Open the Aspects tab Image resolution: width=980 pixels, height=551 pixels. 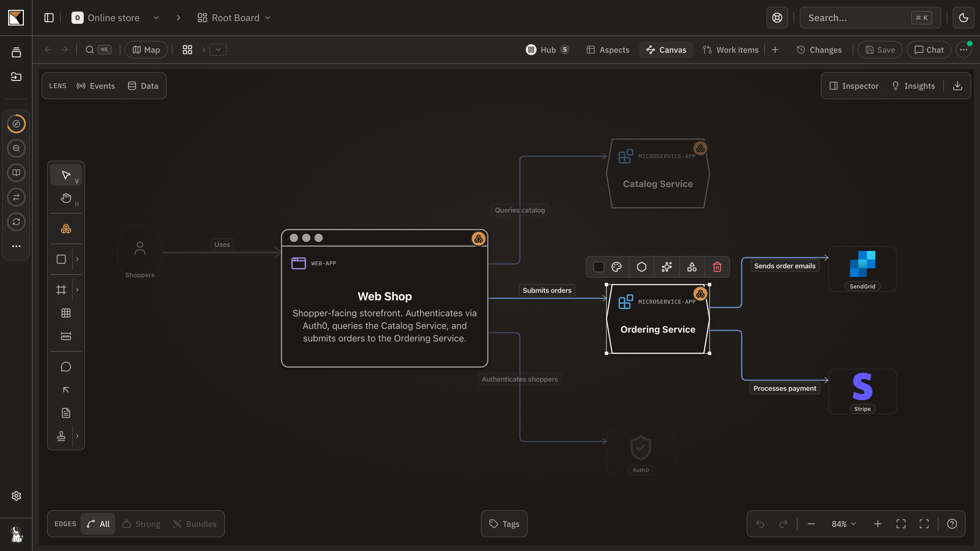pyautogui.click(x=607, y=50)
